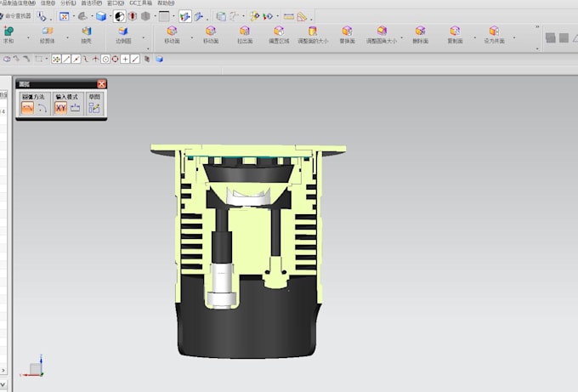Expand dropdown arrow beside 求和 tool
The height and width of the screenshot is (392, 578).
click(28, 37)
